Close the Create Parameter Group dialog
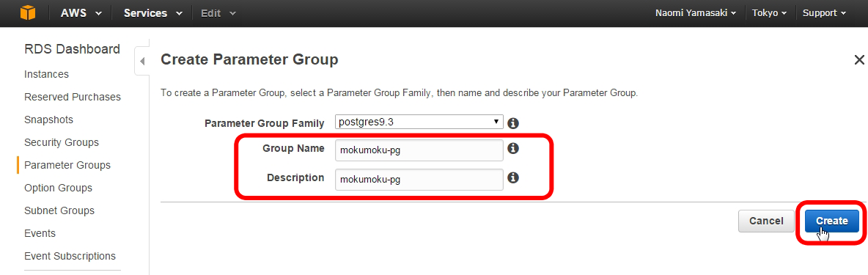The image size is (868, 275). tap(859, 59)
